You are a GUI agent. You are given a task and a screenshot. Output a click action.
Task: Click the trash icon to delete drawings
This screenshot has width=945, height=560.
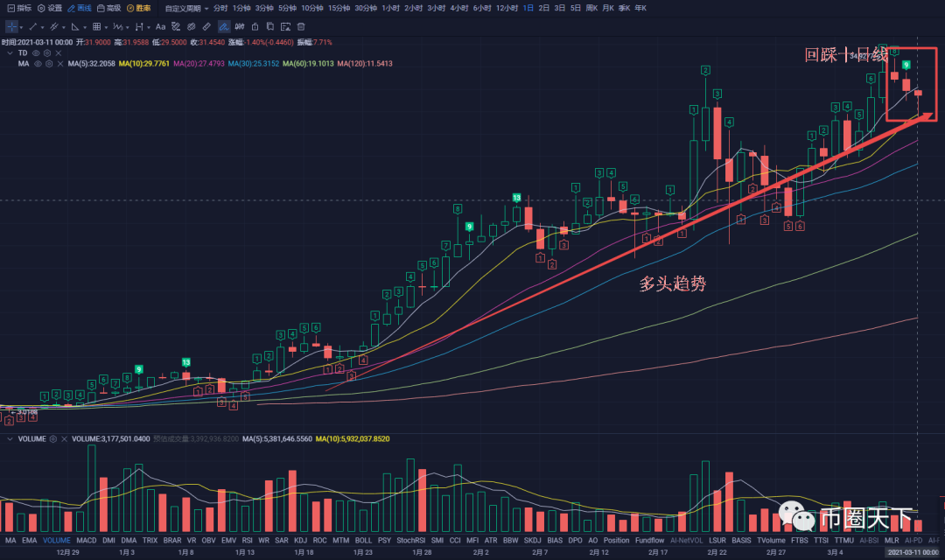point(301,27)
